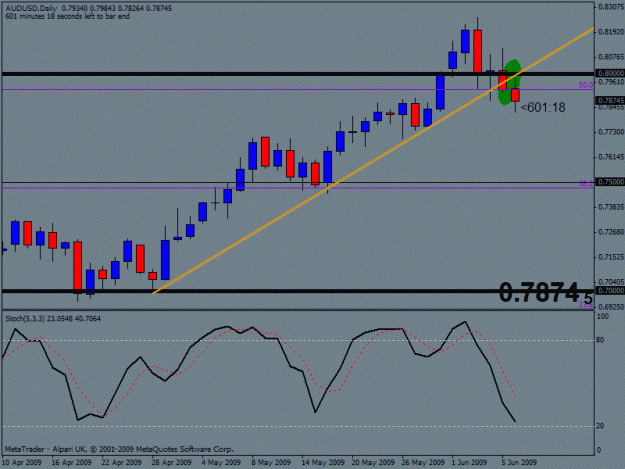Click the 0.80000 horizontal line price tag
The height and width of the screenshot is (469, 625).
tap(610, 73)
